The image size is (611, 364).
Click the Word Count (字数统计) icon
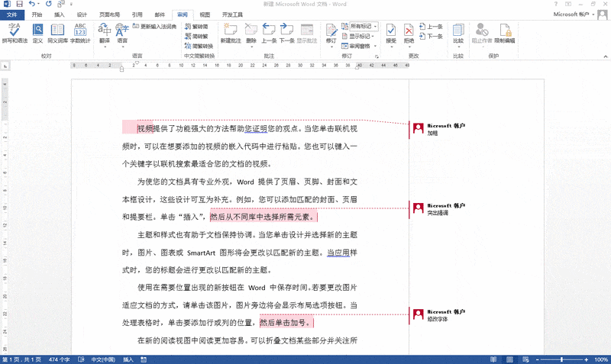pos(79,33)
